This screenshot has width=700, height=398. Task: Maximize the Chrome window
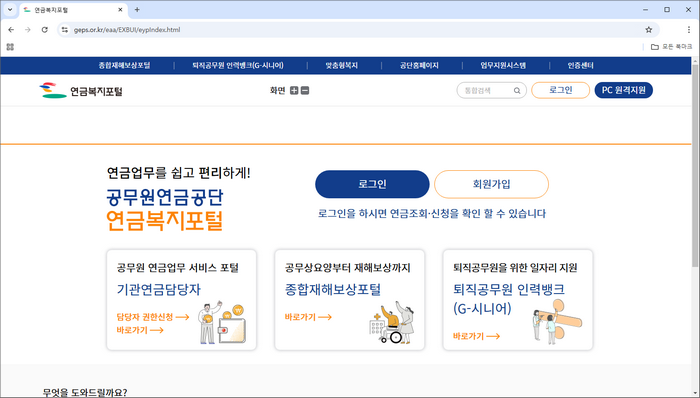tap(667, 9)
